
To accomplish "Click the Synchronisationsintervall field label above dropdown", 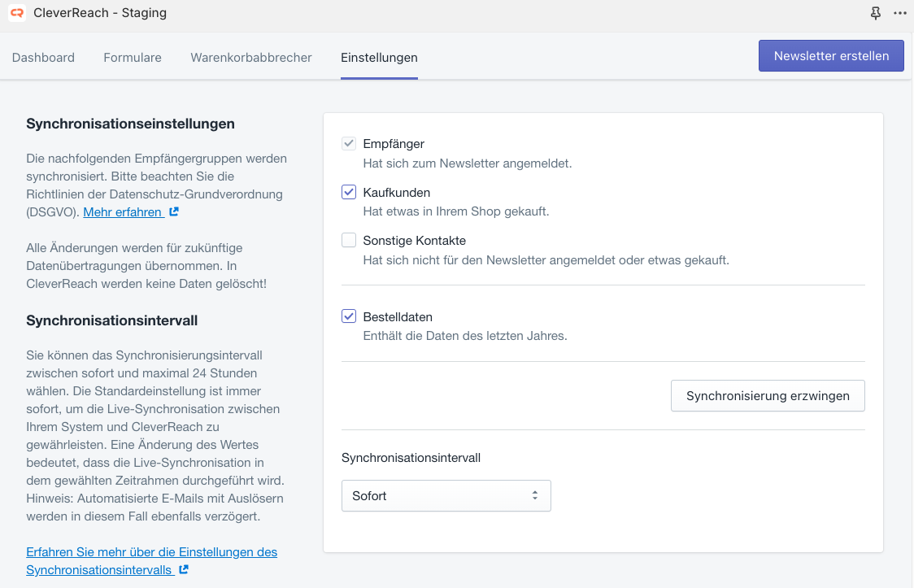I will click(x=411, y=458).
